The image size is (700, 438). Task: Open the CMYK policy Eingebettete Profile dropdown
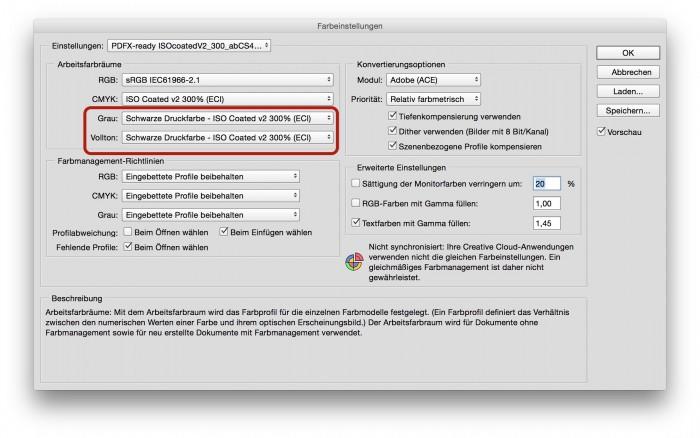211,196
